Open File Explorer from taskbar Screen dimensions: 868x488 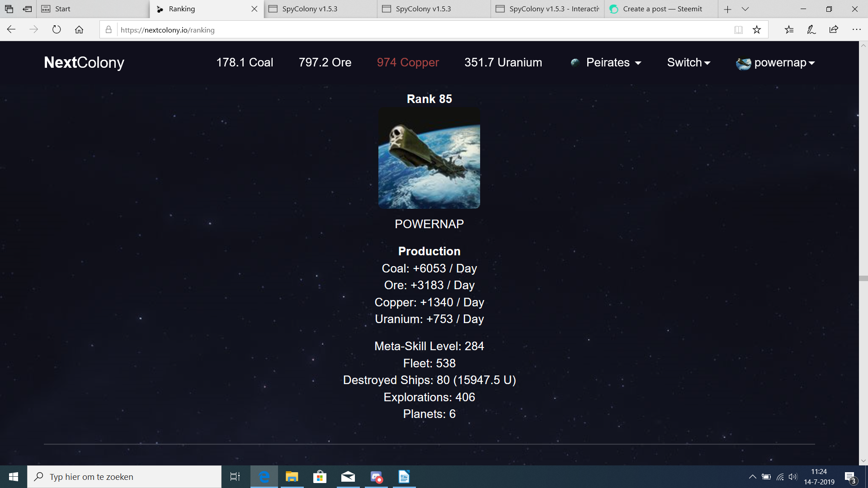click(x=292, y=477)
